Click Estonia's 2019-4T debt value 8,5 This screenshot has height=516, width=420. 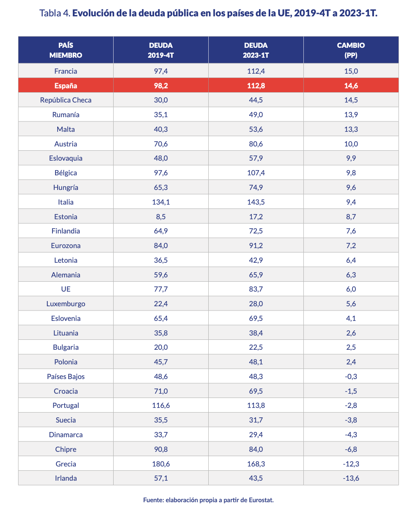click(x=161, y=217)
